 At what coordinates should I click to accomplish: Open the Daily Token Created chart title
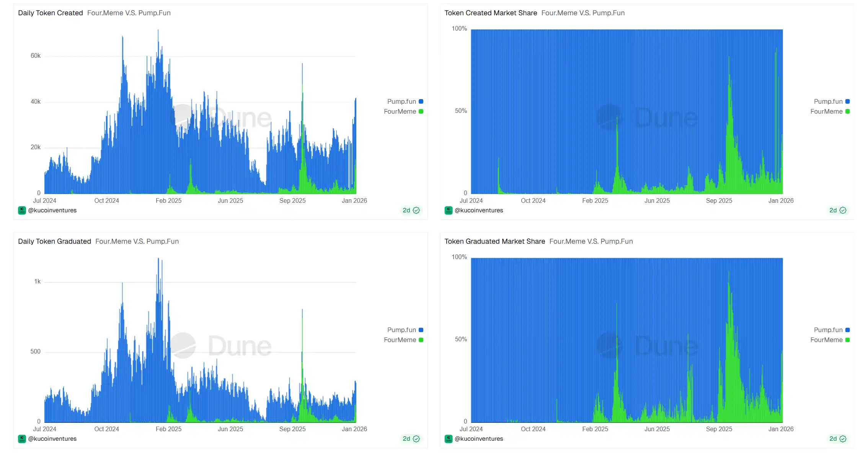(50, 13)
